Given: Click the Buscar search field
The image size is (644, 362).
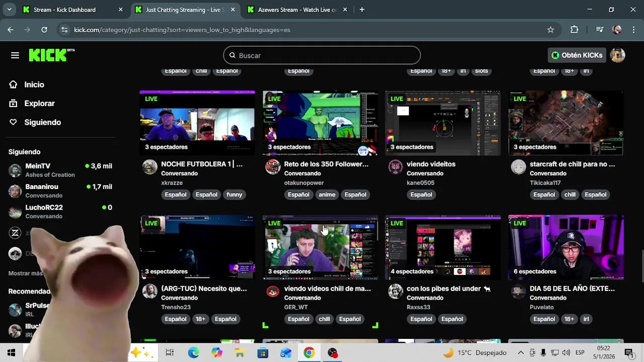Looking at the screenshot, I should (322, 55).
